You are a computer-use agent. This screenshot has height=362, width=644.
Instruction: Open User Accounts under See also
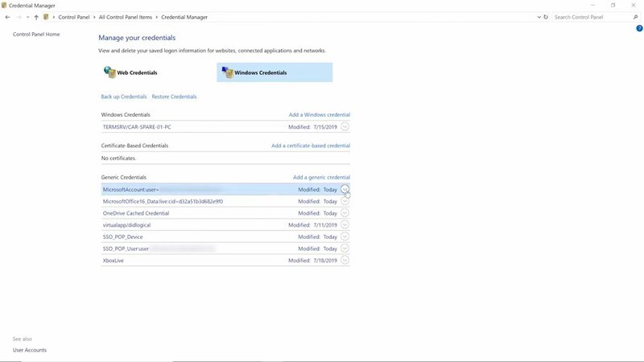click(x=30, y=350)
